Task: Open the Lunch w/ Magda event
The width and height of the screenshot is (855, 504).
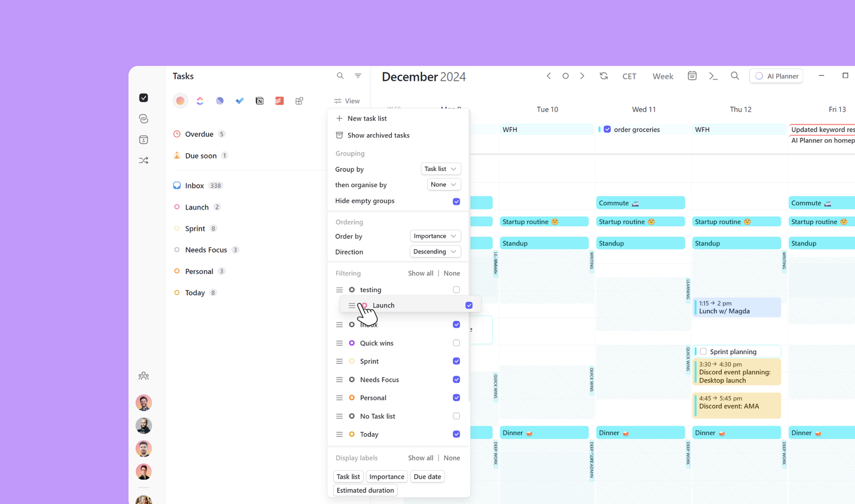Action: point(736,307)
